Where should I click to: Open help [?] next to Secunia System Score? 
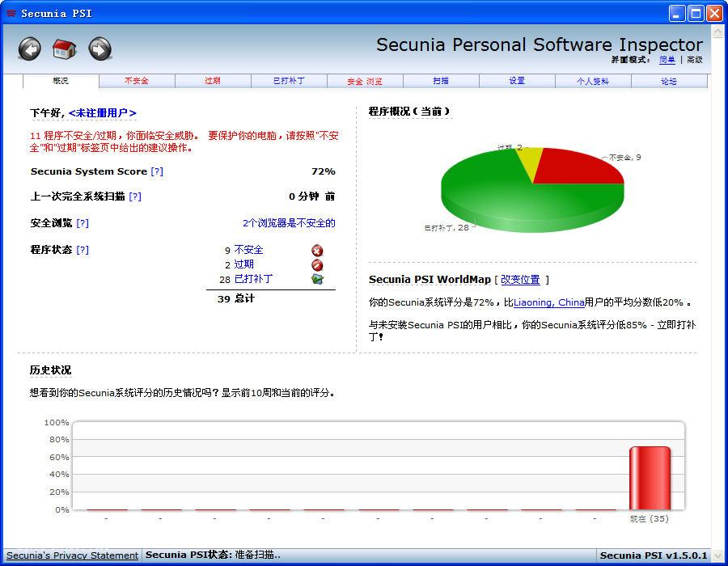click(x=157, y=171)
